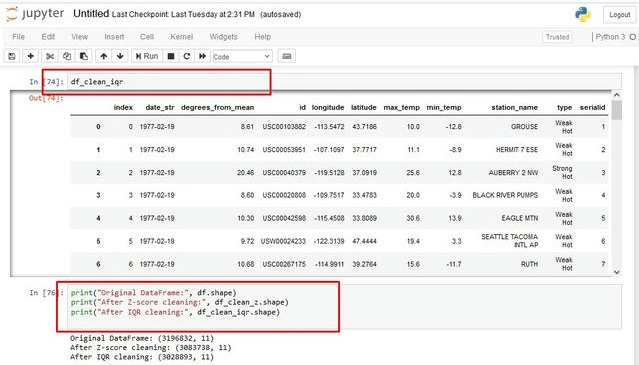Click the Last Checkpoint timestamp text
The width and height of the screenshot is (639, 365).
(183, 14)
